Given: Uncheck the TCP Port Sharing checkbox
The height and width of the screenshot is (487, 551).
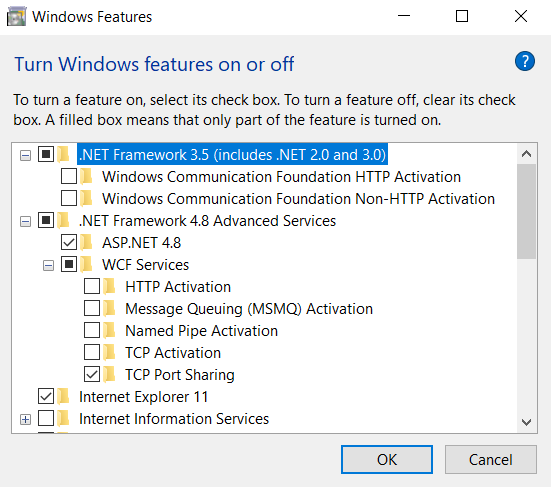Looking at the screenshot, I should pyautogui.click(x=92, y=374).
